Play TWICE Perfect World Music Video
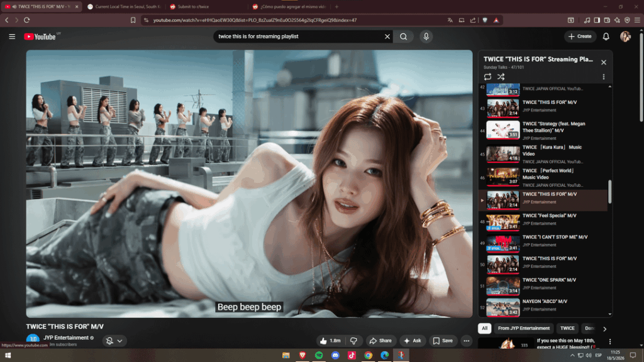Image resolution: width=644 pixels, height=362 pixels. tap(542, 177)
